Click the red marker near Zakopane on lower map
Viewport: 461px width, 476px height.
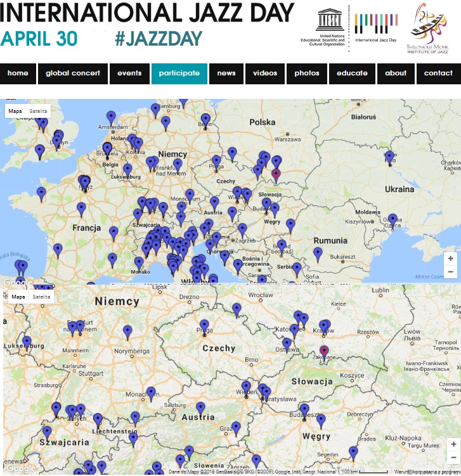[324, 351]
